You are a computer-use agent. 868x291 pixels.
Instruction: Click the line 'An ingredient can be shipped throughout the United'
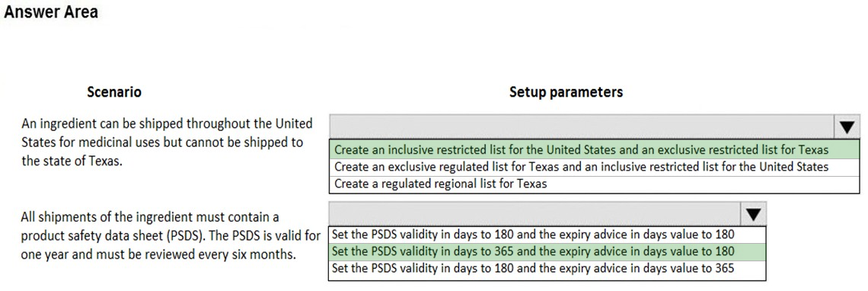[x=167, y=123]
